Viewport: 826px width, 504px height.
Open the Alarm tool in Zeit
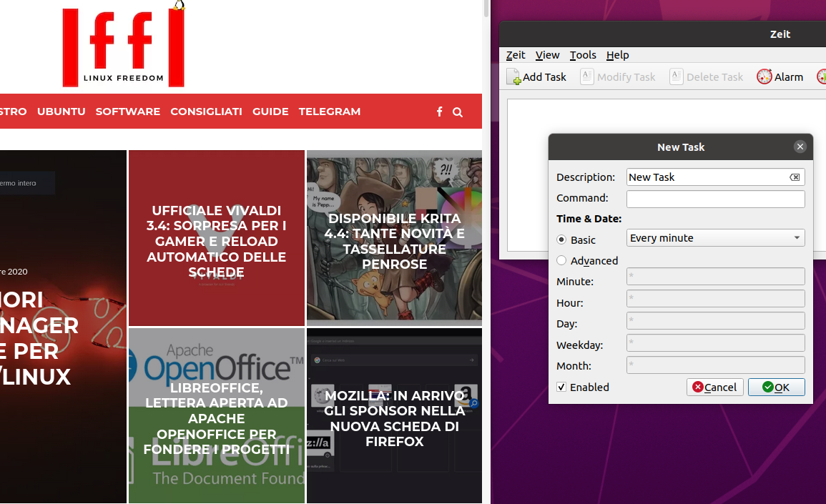click(780, 77)
